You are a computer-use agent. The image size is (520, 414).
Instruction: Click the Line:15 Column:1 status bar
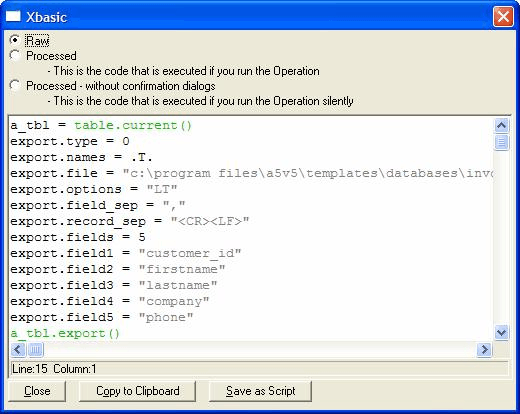click(x=259, y=369)
